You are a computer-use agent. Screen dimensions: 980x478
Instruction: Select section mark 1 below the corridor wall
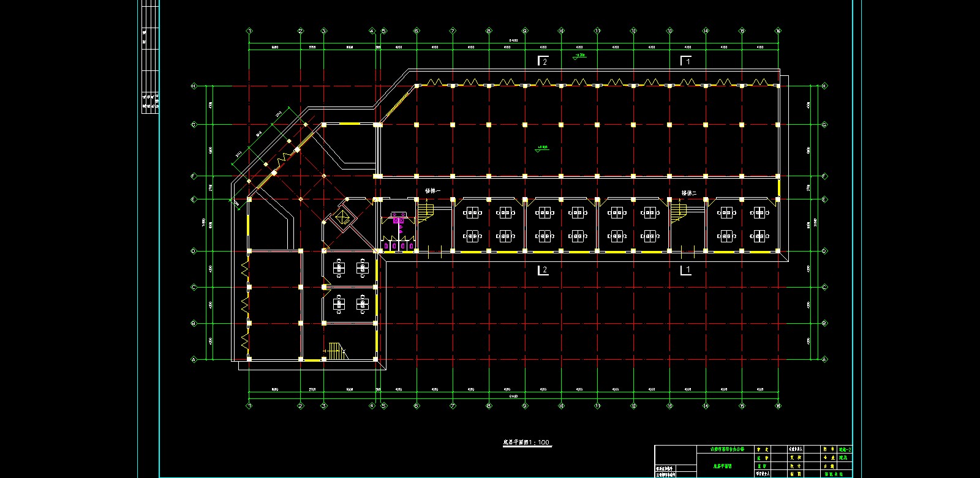686,270
